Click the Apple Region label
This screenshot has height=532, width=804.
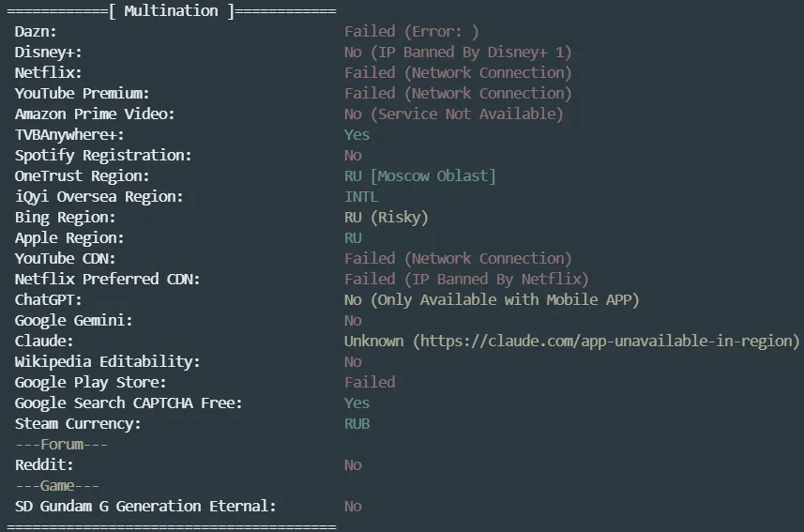point(69,238)
